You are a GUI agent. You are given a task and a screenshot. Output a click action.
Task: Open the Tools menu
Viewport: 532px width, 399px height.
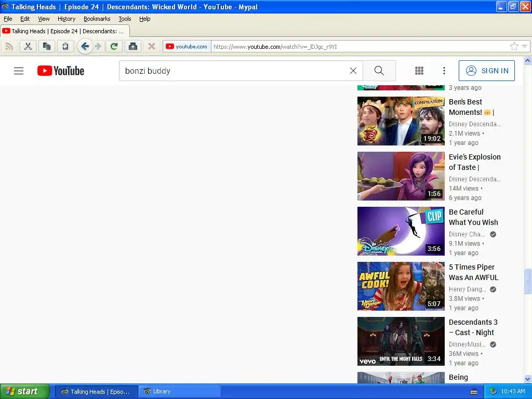coord(125,19)
